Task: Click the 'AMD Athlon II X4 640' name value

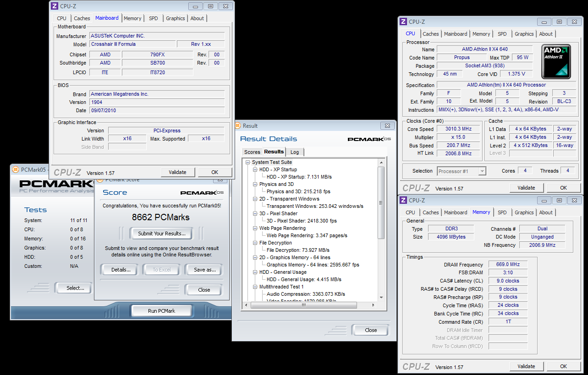Action: (485, 49)
